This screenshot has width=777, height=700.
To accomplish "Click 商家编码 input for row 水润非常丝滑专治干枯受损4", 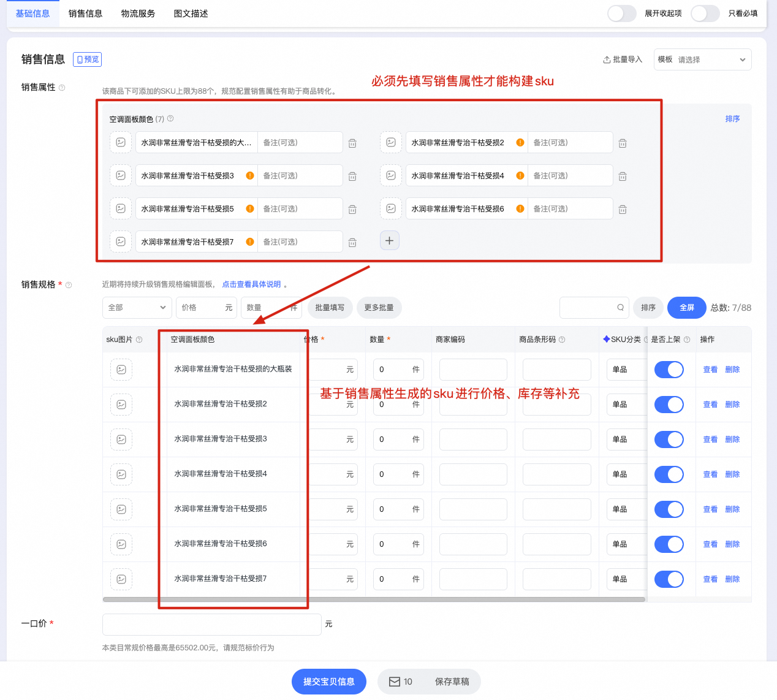I will [473, 474].
